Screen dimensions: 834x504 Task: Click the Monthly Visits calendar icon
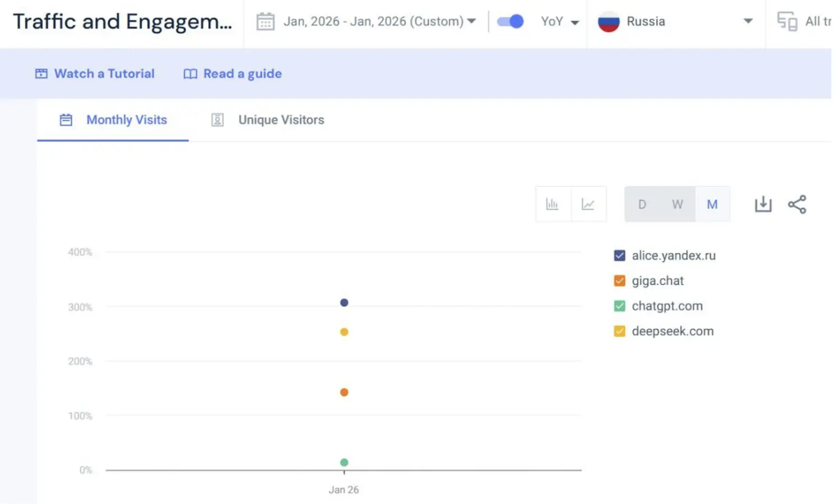(66, 119)
